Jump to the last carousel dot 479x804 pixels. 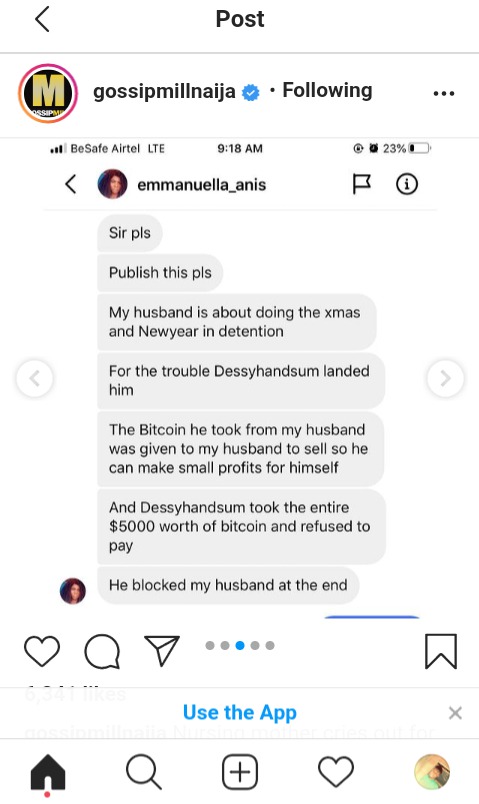[270, 646]
